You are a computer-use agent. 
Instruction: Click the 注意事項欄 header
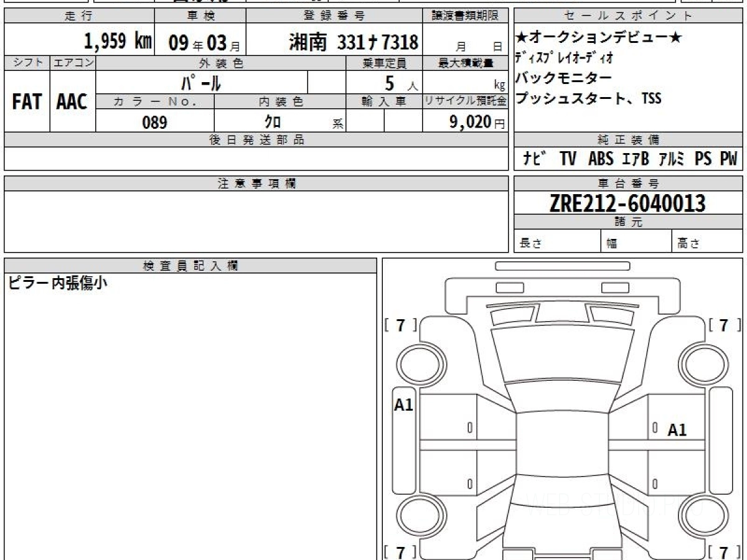click(x=256, y=184)
